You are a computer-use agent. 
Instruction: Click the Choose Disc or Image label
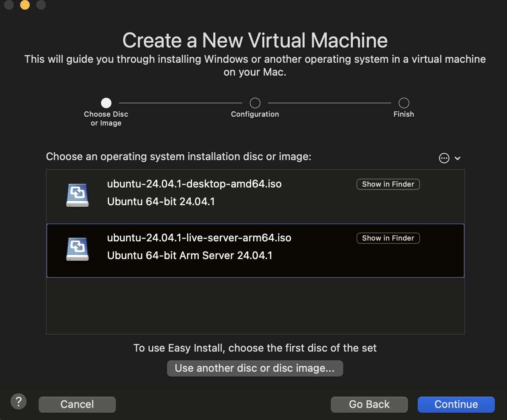pos(106,118)
